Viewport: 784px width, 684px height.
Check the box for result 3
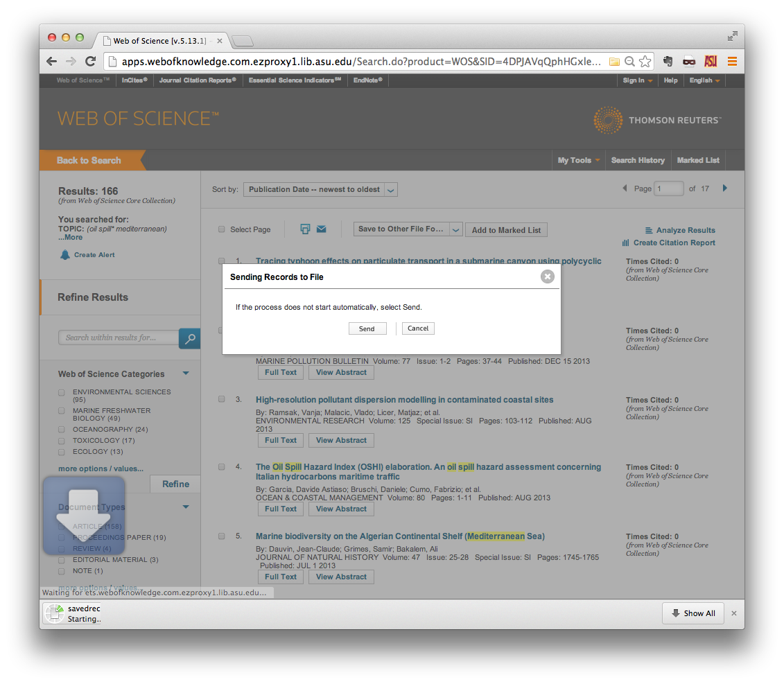click(x=222, y=399)
